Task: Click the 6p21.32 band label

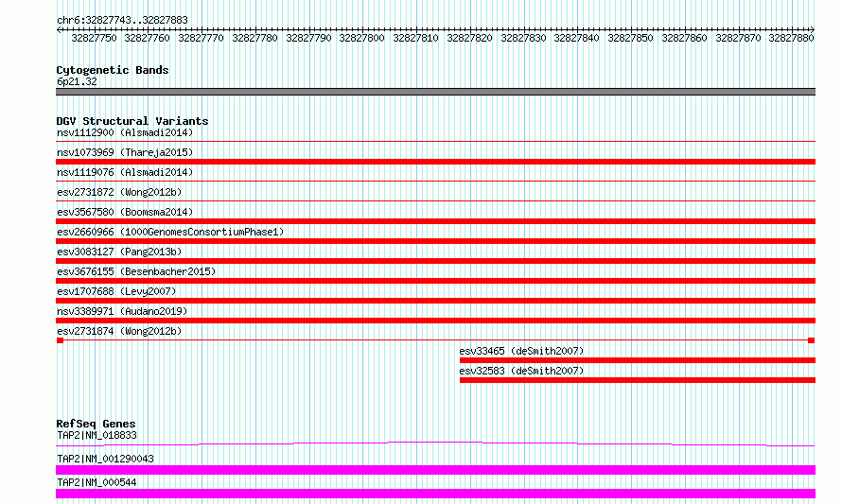Action: [x=77, y=81]
